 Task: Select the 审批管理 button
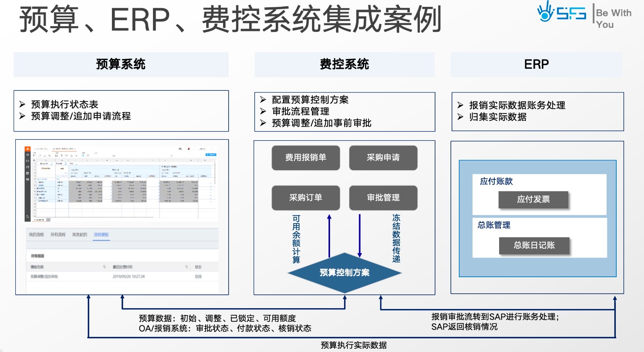(383, 198)
